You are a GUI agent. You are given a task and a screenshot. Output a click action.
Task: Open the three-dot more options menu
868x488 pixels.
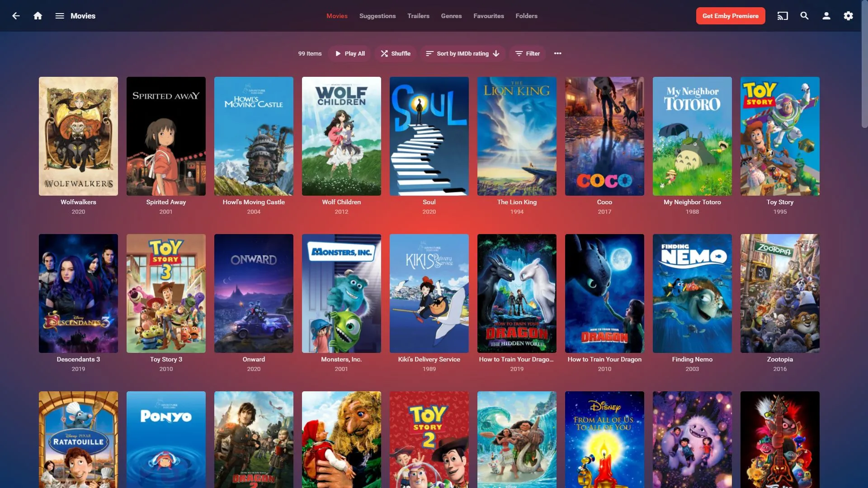tap(558, 53)
